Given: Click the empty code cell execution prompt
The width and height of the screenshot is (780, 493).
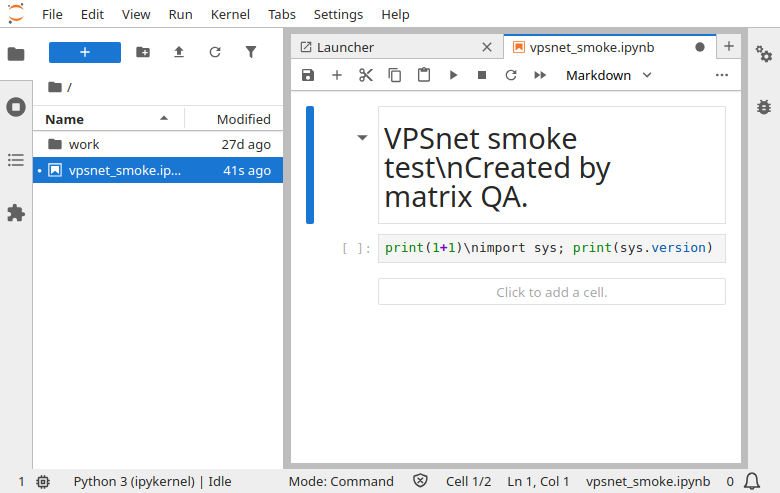Looking at the screenshot, I should coord(356,248).
